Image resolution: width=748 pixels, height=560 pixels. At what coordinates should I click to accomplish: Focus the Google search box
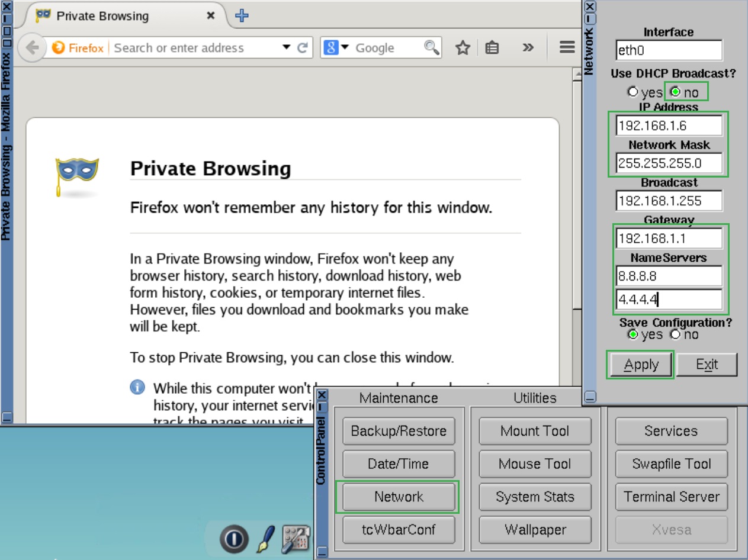[388, 48]
